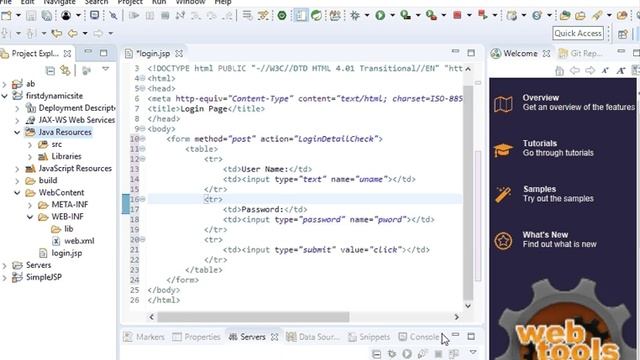Click the Save All toolbar icon
640x360 pixels.
coord(47,16)
